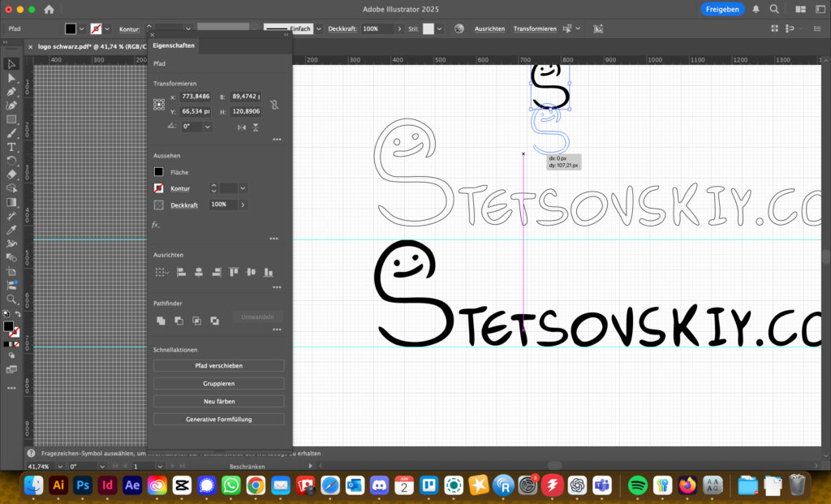
Task: Open the Einfach brush definition dropdown
Action: pyautogui.click(x=318, y=28)
